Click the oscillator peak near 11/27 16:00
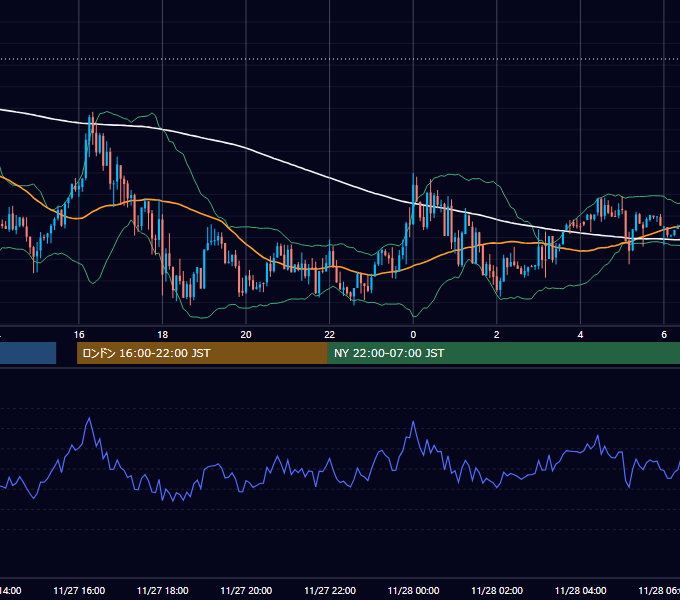The image size is (680, 600). pyautogui.click(x=89, y=418)
